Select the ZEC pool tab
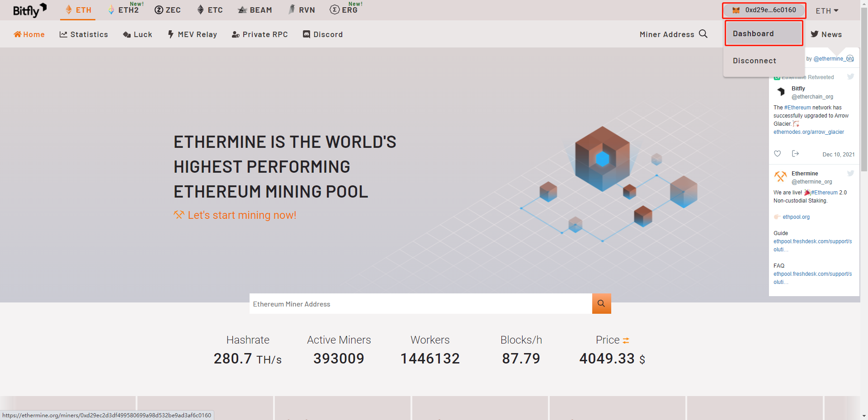This screenshot has width=868, height=420. pos(168,10)
